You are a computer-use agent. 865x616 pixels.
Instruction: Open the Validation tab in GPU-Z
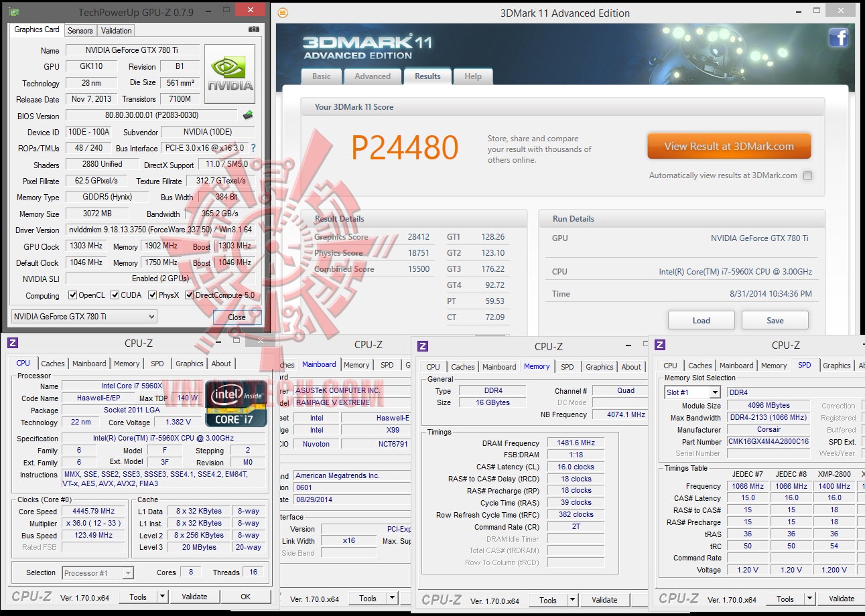coord(117,30)
